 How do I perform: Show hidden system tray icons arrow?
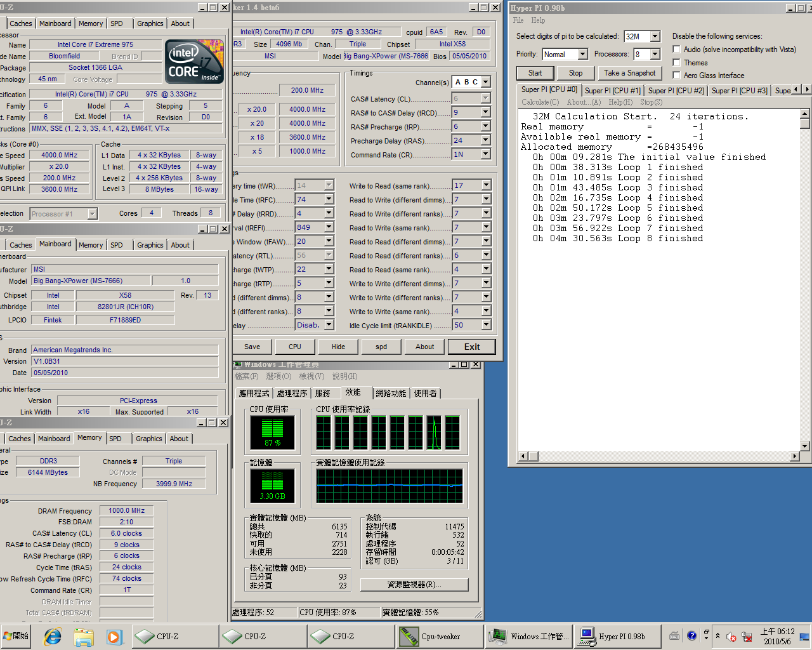click(717, 636)
